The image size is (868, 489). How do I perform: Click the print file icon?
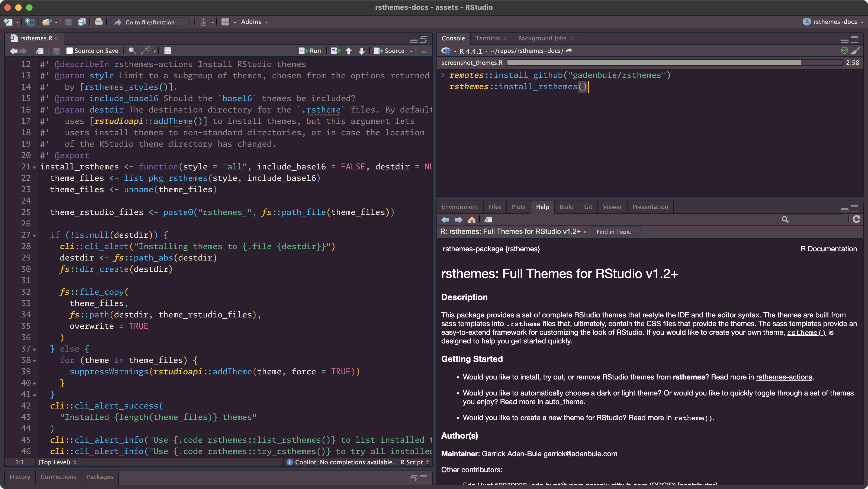[x=98, y=22]
